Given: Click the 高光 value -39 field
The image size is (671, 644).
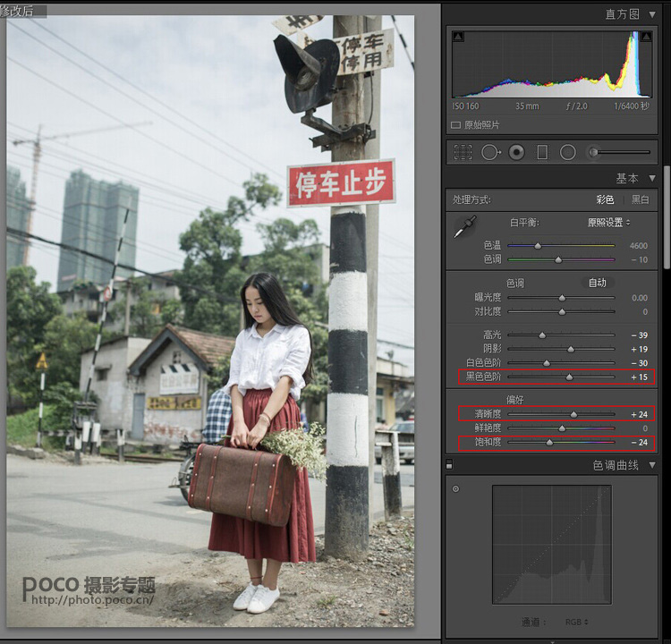Looking at the screenshot, I should pyautogui.click(x=640, y=335).
